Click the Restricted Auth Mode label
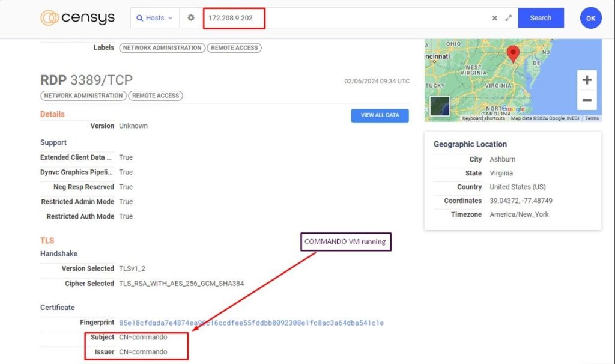The height and width of the screenshot is (364, 615). click(80, 216)
